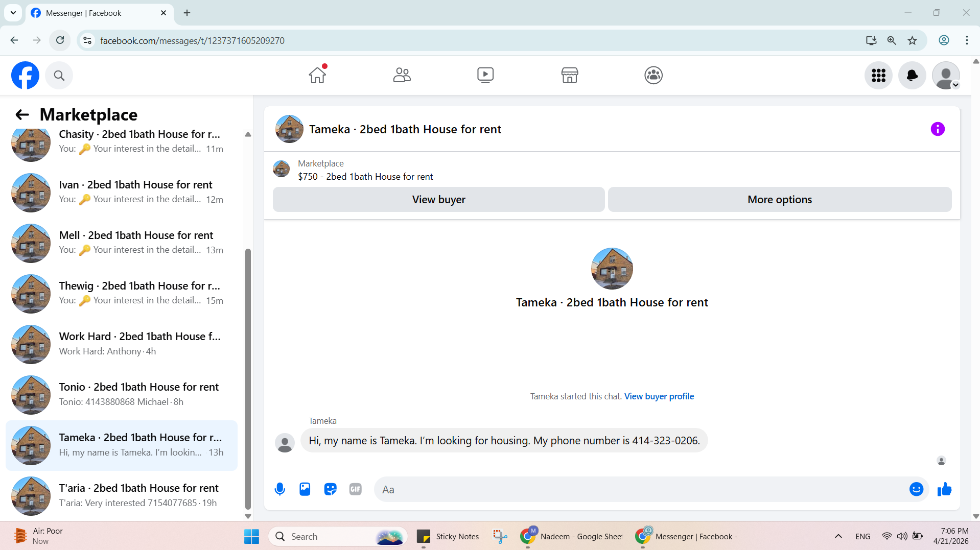Open the Air: Poor weather widget

[x=40, y=536]
